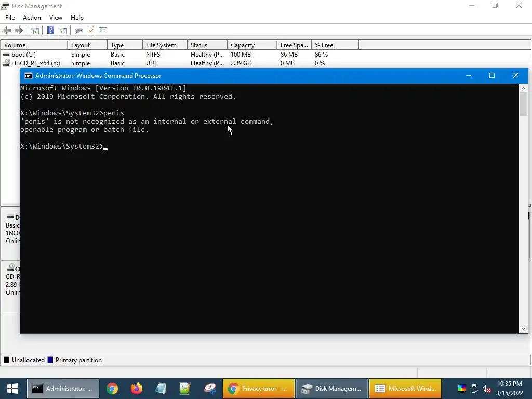Click the properties checkmark document toolbar icon

tap(91, 30)
